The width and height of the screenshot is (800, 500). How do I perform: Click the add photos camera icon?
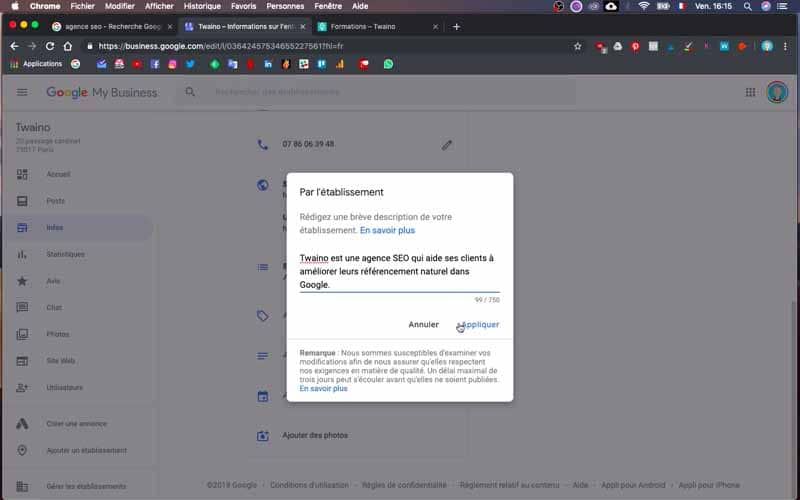tap(262, 436)
